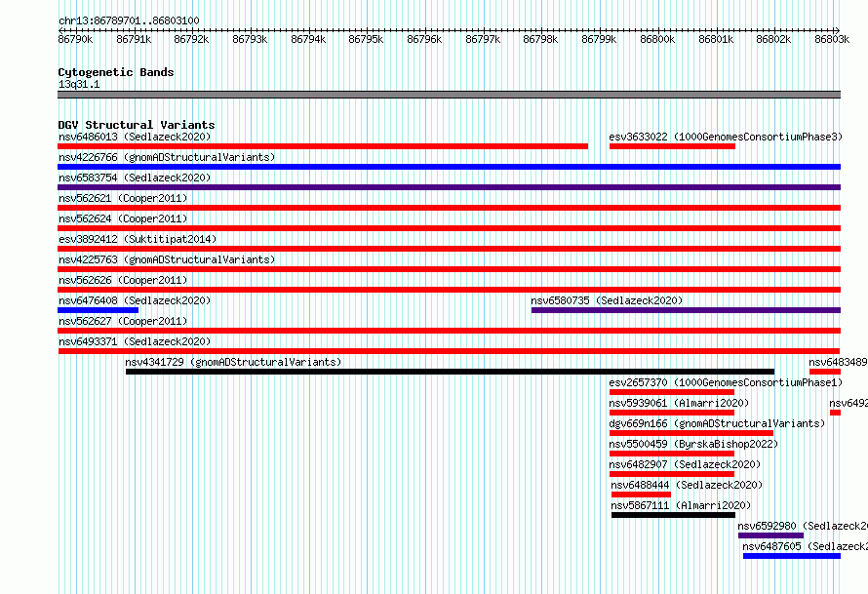868x594 pixels.
Task: Click ruler position 86793k
Action: [250, 39]
